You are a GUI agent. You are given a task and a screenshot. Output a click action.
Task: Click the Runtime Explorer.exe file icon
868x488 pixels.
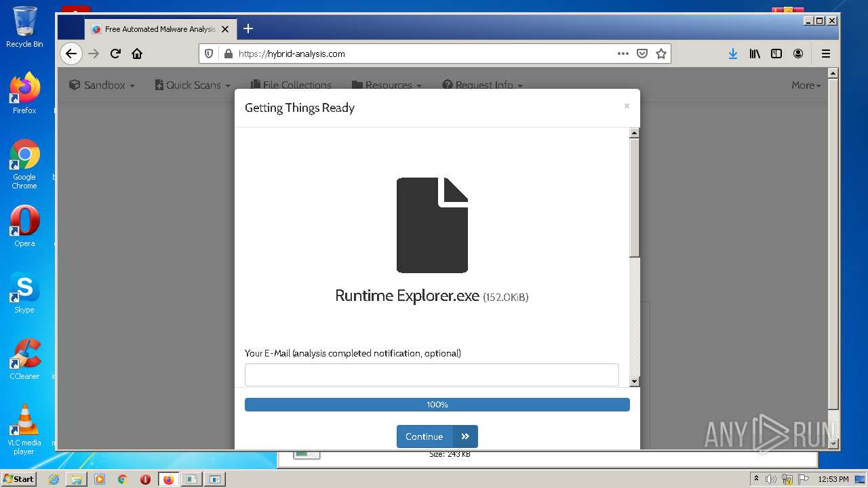(432, 225)
